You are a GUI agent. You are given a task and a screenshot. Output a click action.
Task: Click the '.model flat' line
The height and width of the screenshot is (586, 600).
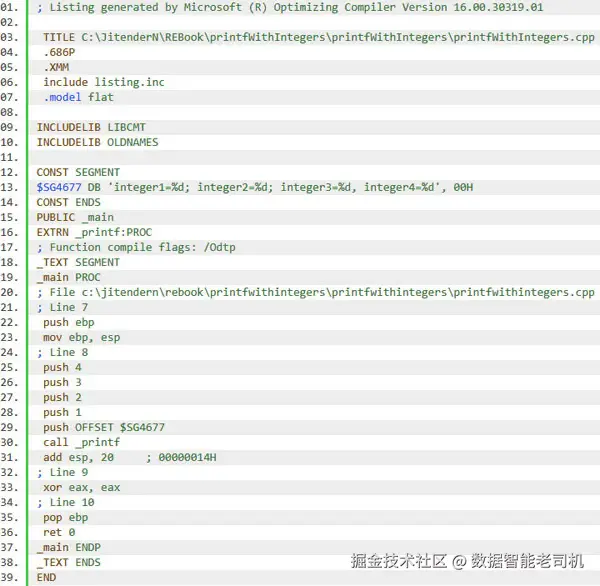pyautogui.click(x=78, y=97)
